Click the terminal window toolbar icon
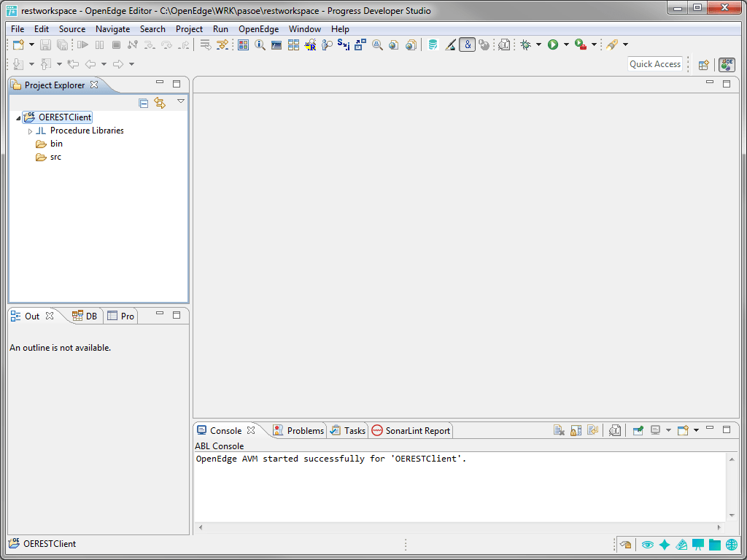The width and height of the screenshot is (747, 560). pos(276,44)
